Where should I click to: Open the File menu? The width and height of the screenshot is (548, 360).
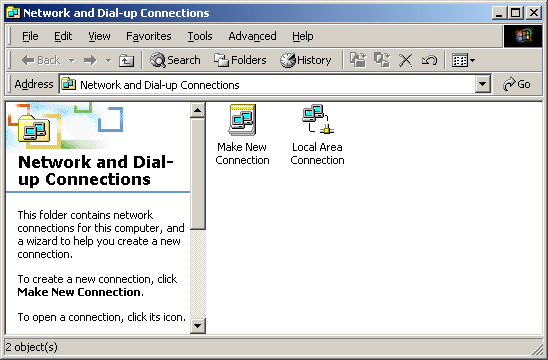click(30, 36)
